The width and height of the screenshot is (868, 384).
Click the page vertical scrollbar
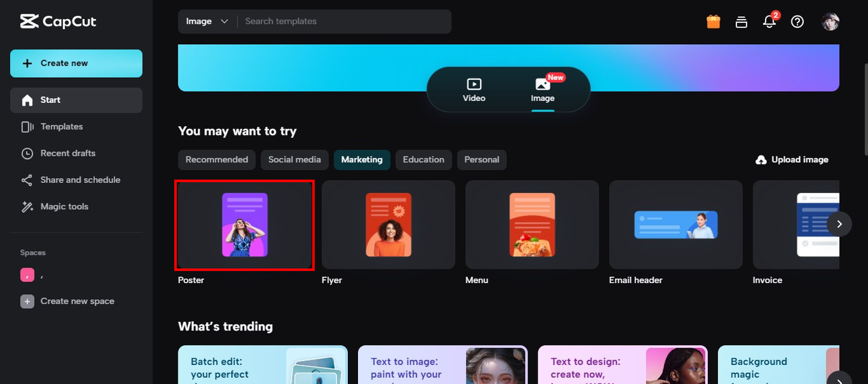865,110
